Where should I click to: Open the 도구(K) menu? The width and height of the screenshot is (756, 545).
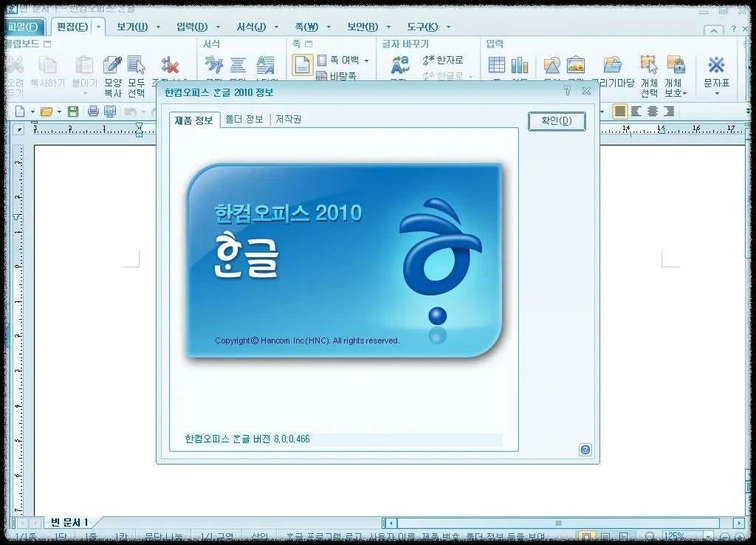(x=423, y=26)
